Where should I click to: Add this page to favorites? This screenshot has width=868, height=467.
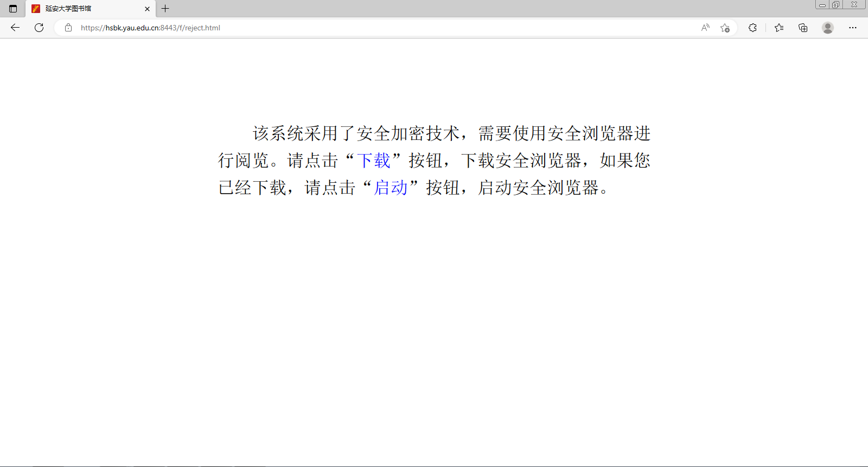point(725,28)
